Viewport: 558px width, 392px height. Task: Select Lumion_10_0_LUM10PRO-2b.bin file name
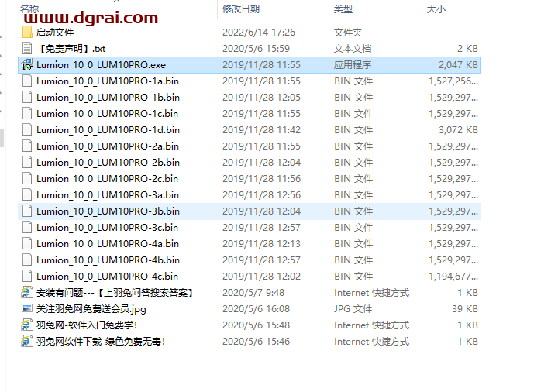(x=108, y=163)
